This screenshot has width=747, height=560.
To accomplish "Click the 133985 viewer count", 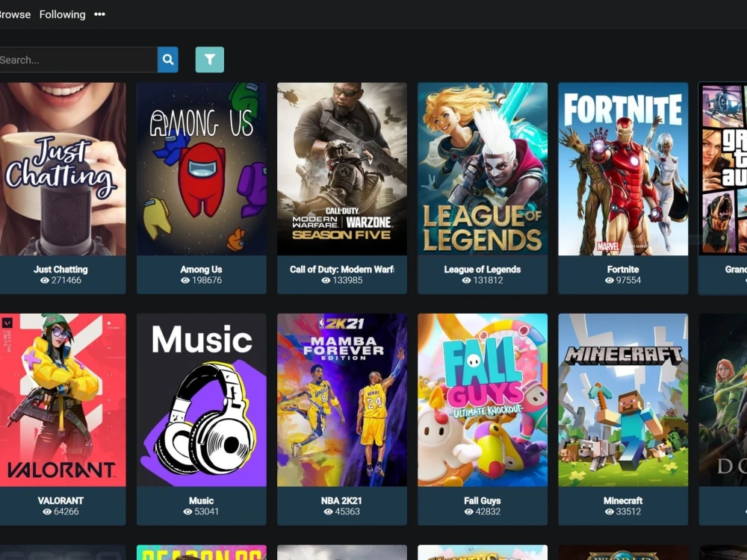I will coord(347,280).
